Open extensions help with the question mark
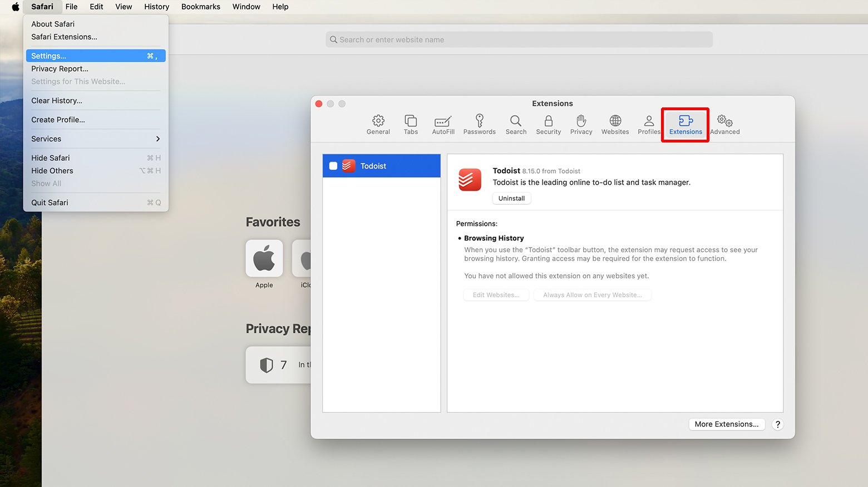 [x=777, y=424]
